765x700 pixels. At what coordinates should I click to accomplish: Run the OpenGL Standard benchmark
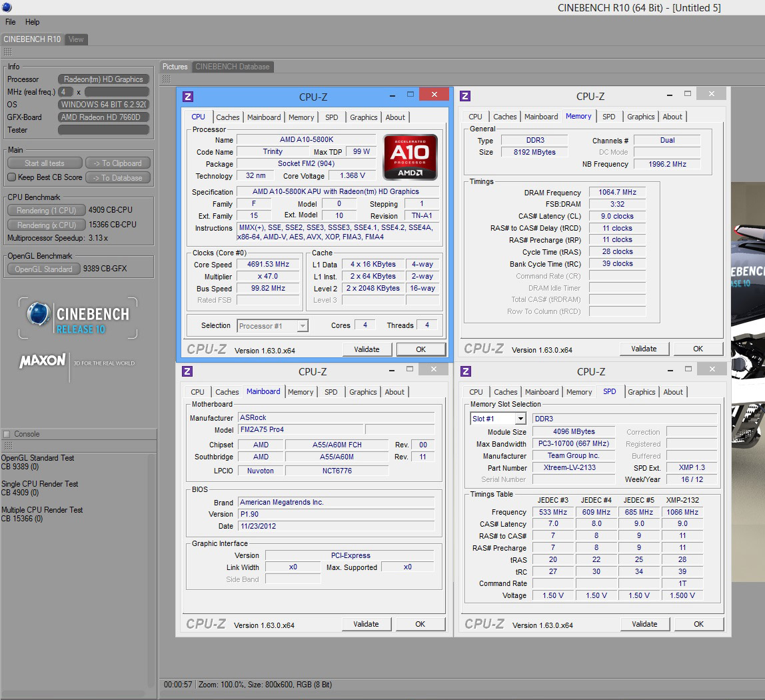click(x=44, y=269)
